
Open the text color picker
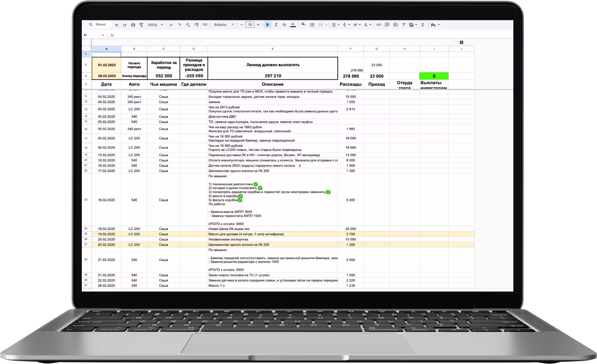coord(293,25)
